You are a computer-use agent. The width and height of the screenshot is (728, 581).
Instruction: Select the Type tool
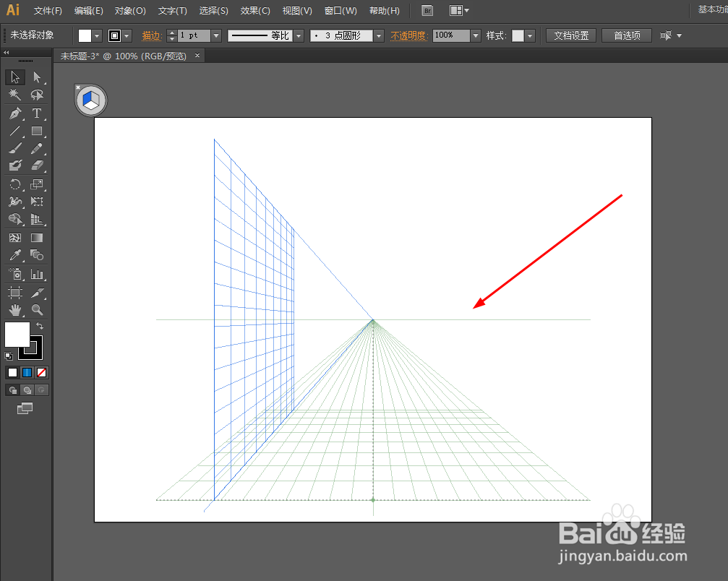coord(37,113)
